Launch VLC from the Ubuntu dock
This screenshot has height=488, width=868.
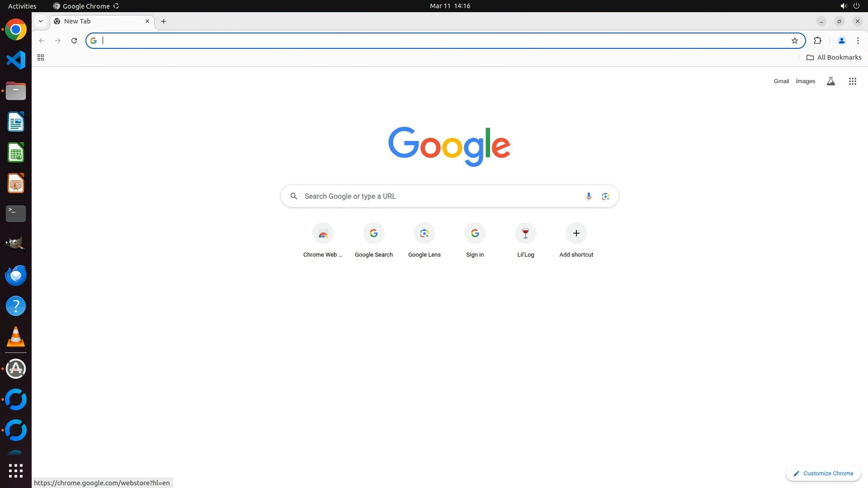click(x=16, y=337)
